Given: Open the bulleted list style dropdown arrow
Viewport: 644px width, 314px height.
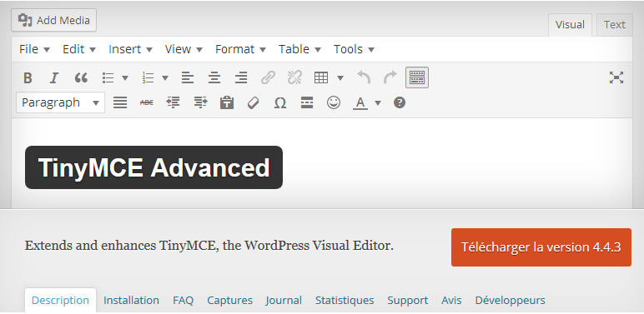Looking at the screenshot, I should (125, 78).
